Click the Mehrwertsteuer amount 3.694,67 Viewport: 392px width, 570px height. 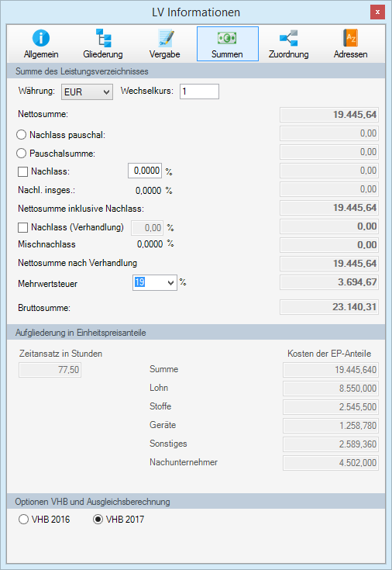pyautogui.click(x=329, y=282)
